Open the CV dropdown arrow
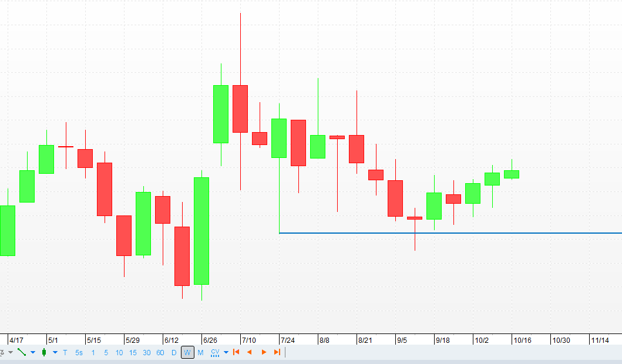This screenshot has height=364, width=622. click(x=226, y=352)
